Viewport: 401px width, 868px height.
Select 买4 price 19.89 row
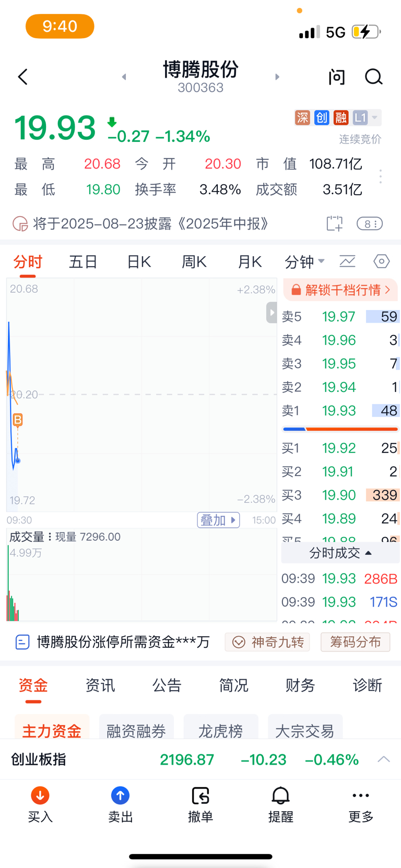(340, 519)
